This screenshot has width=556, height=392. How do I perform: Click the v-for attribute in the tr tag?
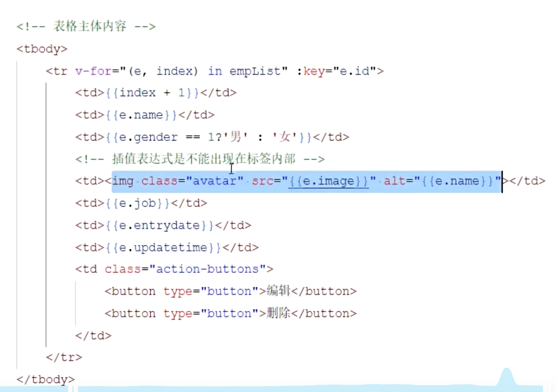tap(181, 72)
